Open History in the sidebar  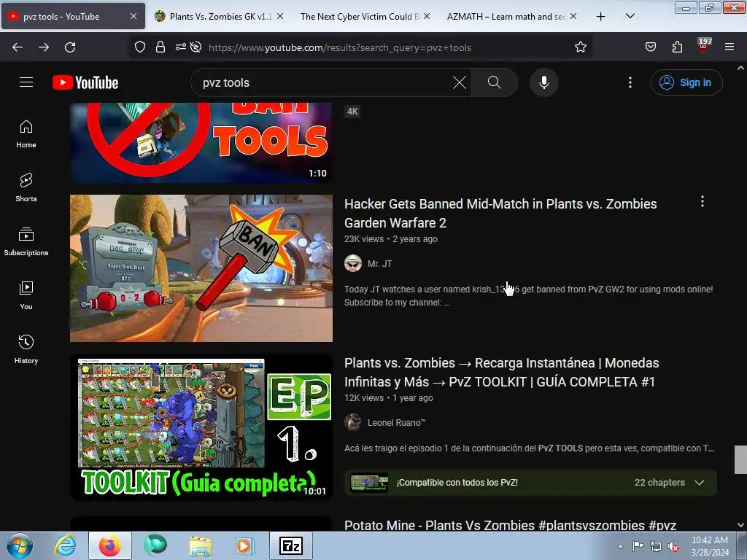[x=26, y=349]
